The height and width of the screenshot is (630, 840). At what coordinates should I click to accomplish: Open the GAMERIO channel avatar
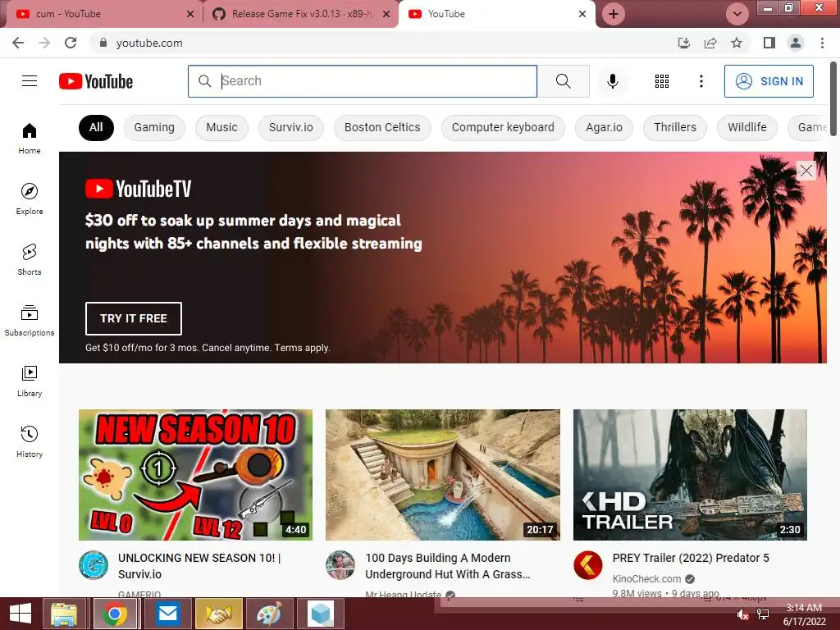[94, 565]
